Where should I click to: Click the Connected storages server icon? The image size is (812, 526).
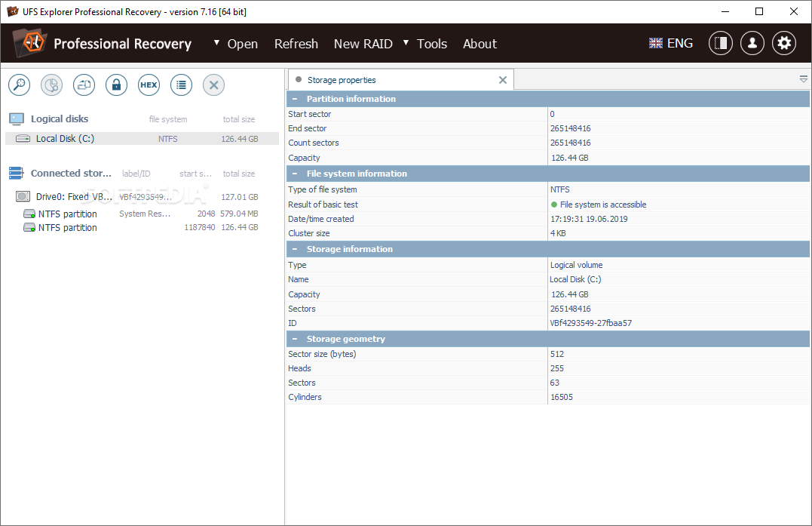click(17, 173)
